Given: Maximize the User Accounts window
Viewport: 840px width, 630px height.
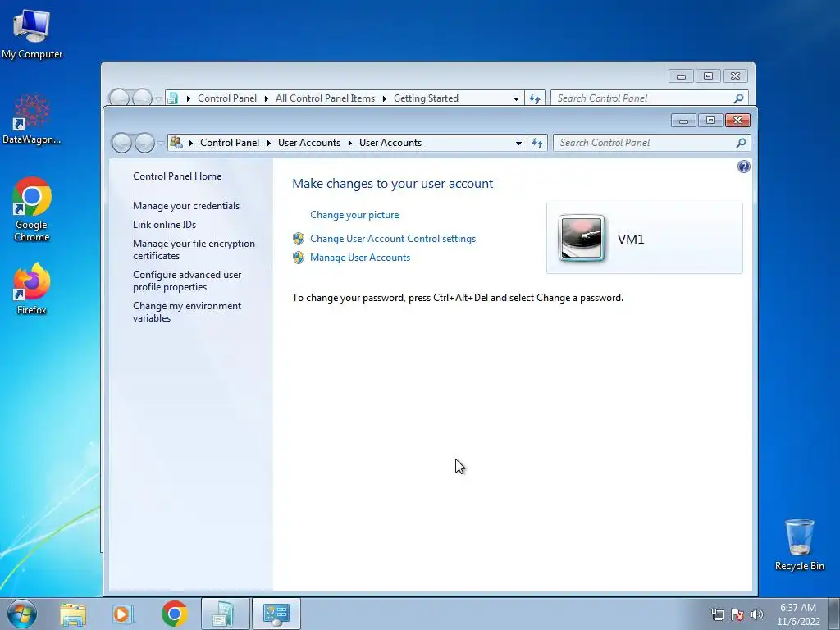Looking at the screenshot, I should [710, 121].
